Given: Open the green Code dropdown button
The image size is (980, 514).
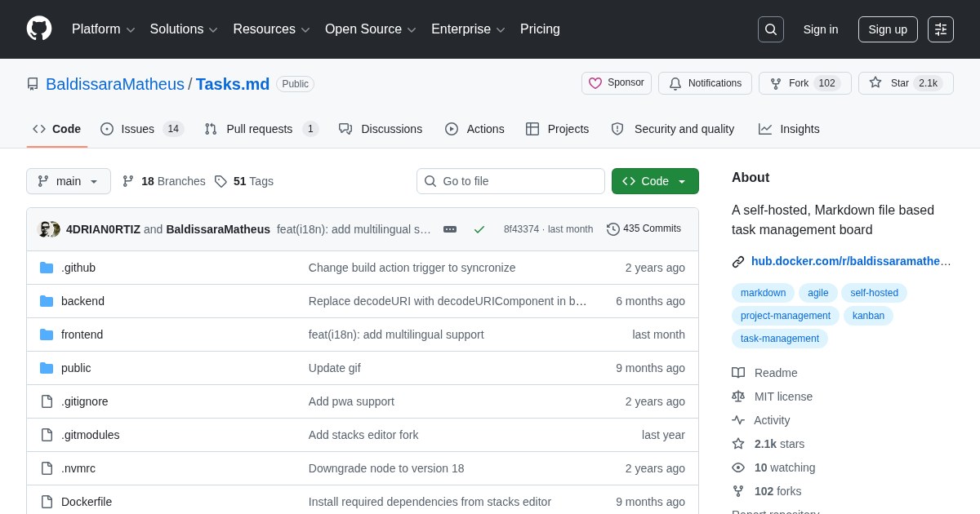Looking at the screenshot, I should point(655,181).
